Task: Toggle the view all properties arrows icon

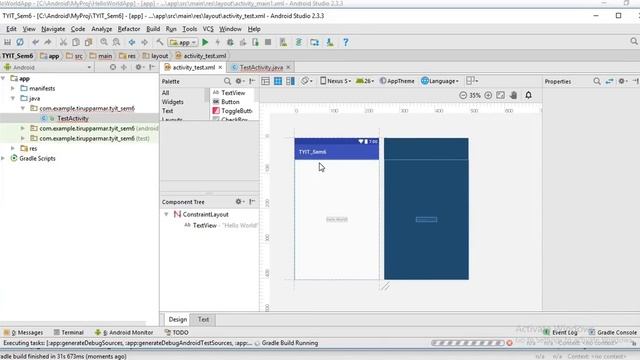Action: (609, 81)
